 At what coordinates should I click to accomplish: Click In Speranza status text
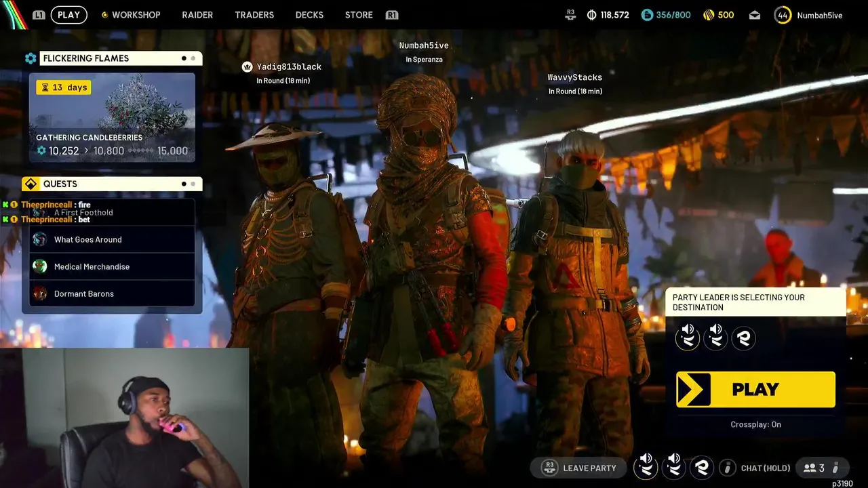(424, 60)
